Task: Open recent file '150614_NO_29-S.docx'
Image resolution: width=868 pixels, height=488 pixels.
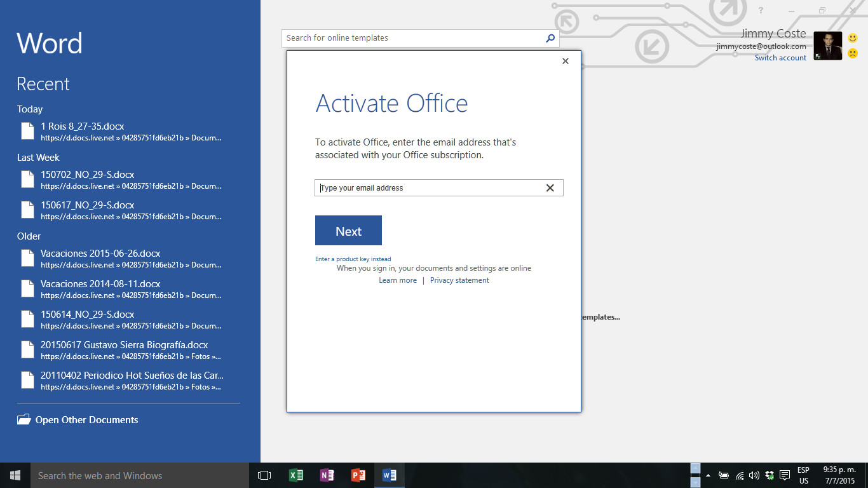Action: [x=130, y=320]
